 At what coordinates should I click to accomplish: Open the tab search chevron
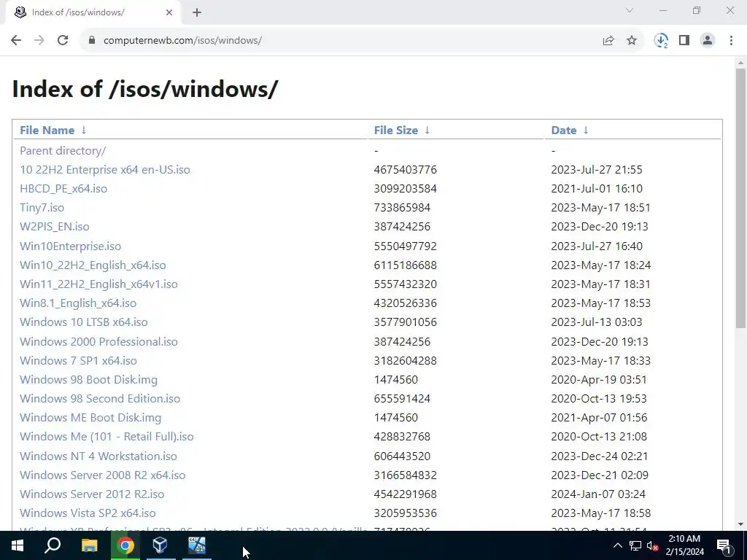point(630,10)
